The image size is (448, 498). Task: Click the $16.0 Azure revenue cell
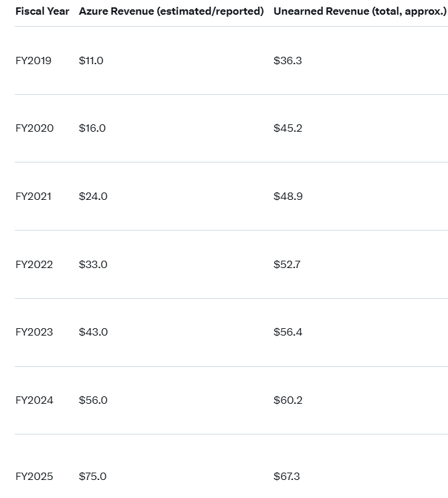click(92, 128)
